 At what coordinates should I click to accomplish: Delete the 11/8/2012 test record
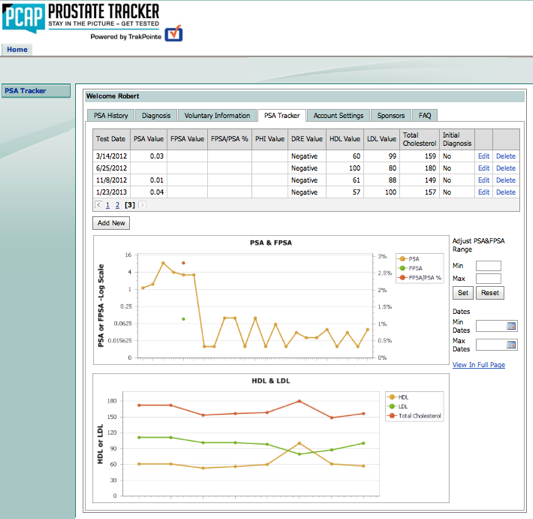pos(506,180)
